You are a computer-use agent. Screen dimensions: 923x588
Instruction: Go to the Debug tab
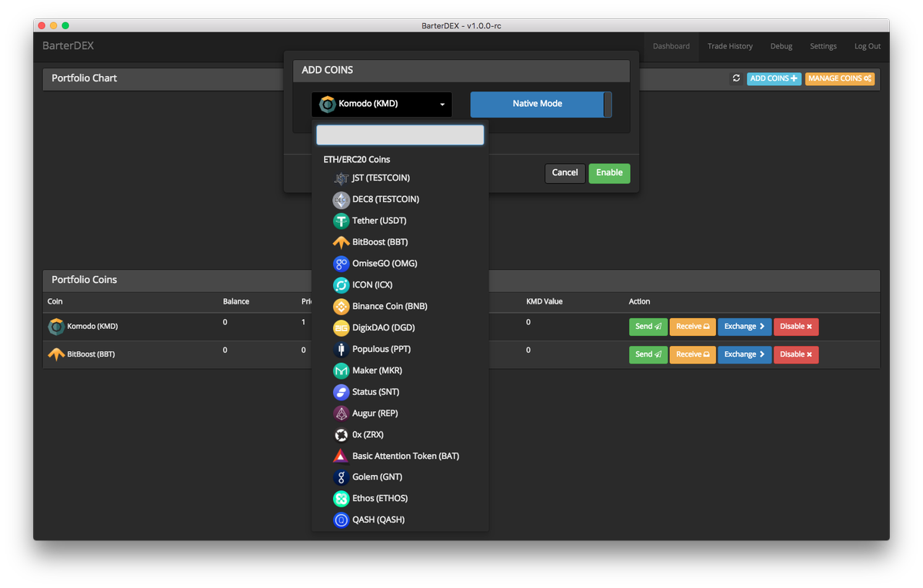coord(781,46)
